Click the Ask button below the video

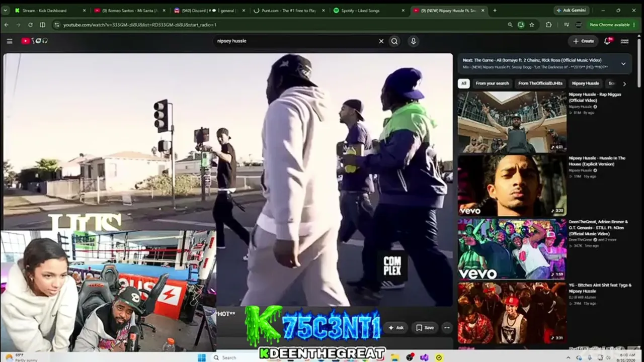[x=396, y=328]
